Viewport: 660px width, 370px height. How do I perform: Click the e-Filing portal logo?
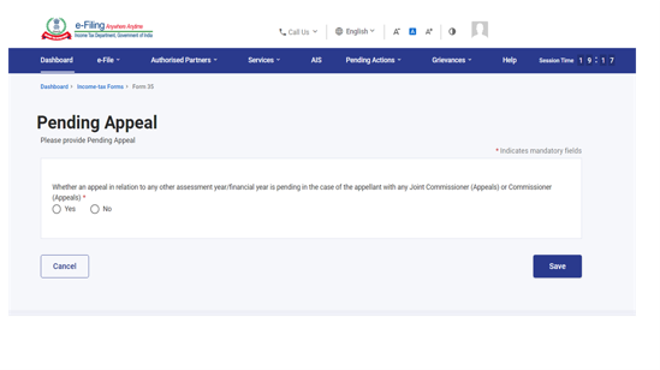tap(97, 29)
